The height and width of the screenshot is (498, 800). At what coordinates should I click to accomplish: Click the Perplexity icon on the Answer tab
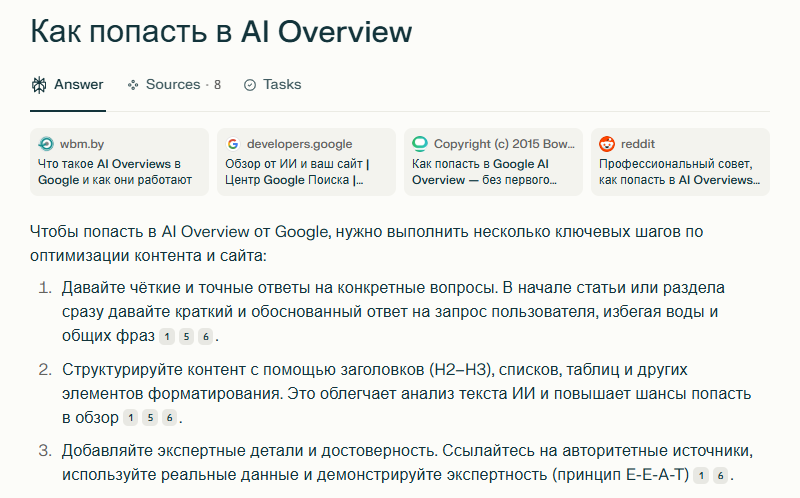(x=38, y=85)
